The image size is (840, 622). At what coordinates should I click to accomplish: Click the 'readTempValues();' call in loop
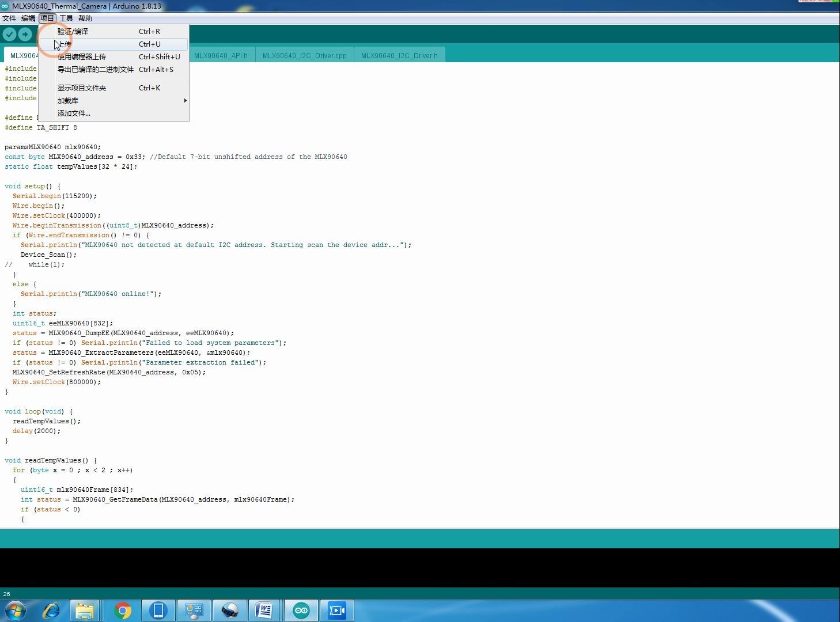point(47,421)
